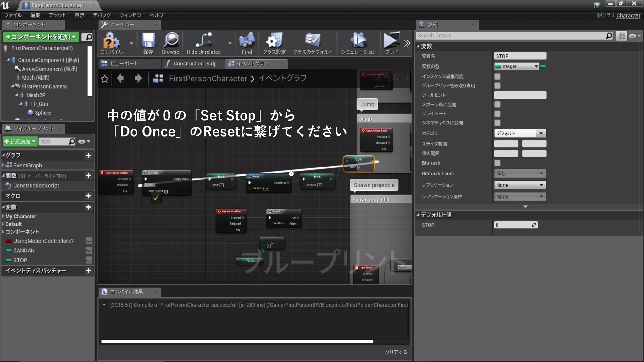Switch to the Construction Script tab

[x=194, y=63]
